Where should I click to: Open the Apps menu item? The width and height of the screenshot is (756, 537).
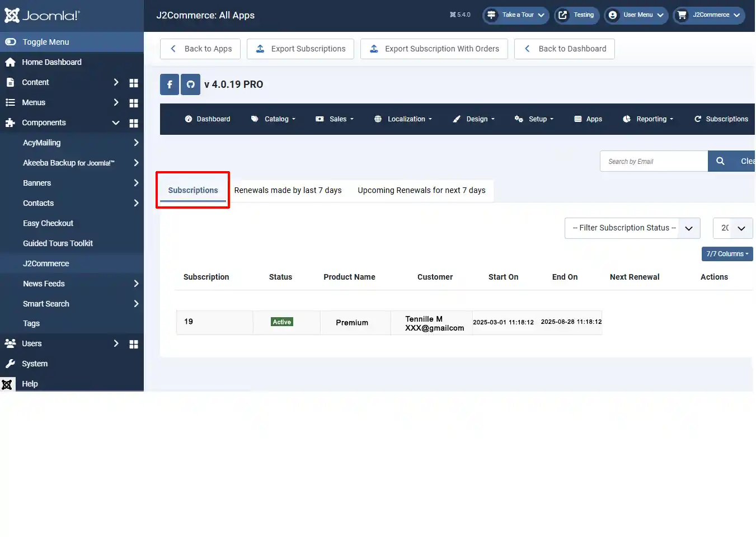pos(588,119)
